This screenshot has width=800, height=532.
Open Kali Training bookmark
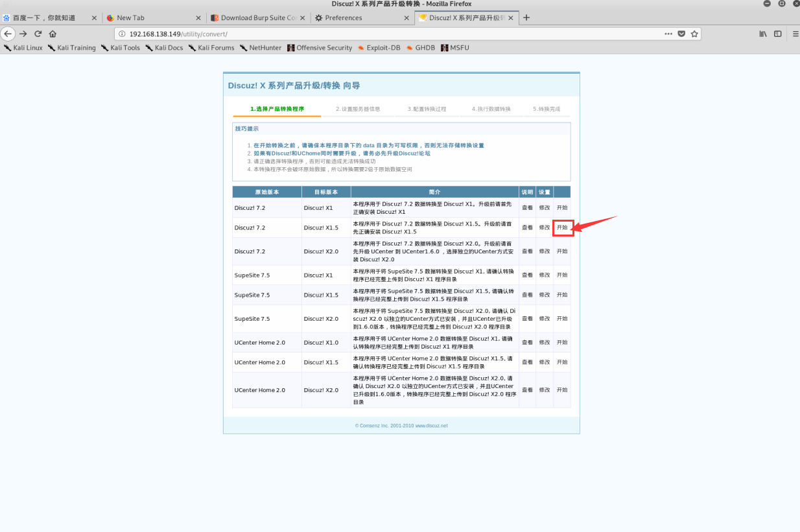point(71,48)
